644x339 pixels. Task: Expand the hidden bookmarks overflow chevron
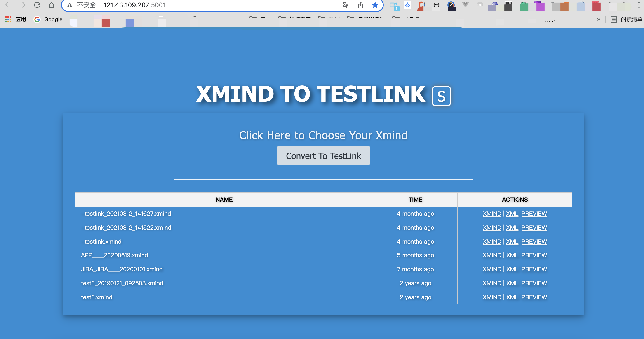coord(599,19)
